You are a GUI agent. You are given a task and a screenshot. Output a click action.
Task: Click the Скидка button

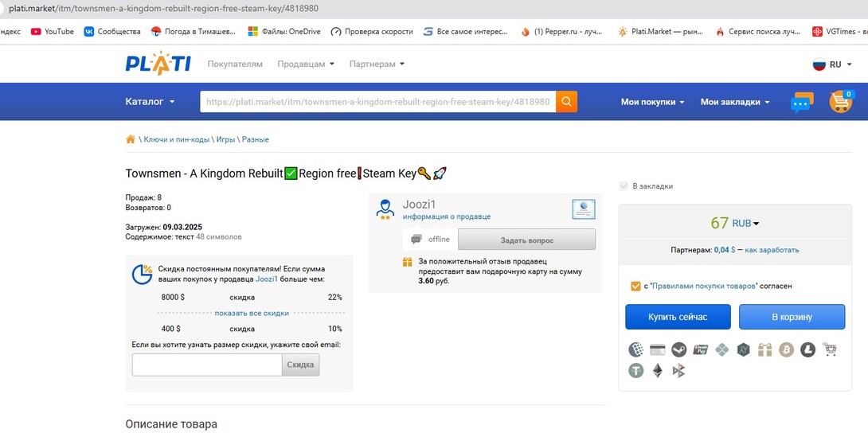point(300,365)
